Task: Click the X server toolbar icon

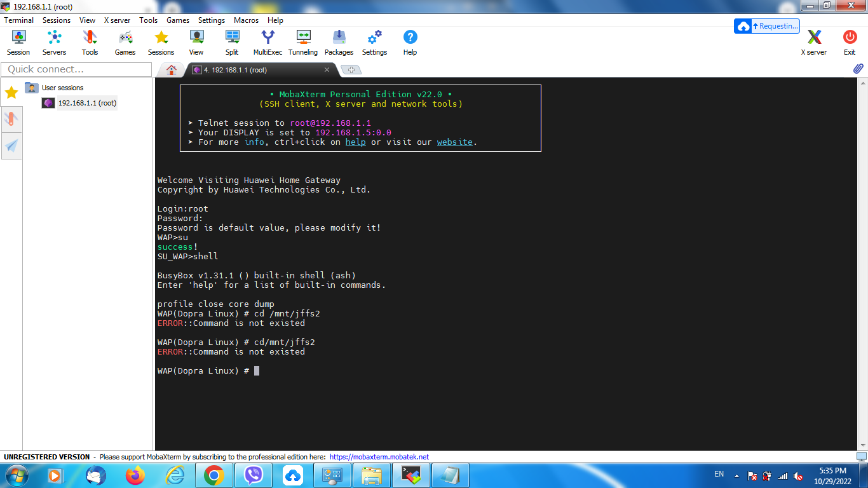Action: pos(814,43)
